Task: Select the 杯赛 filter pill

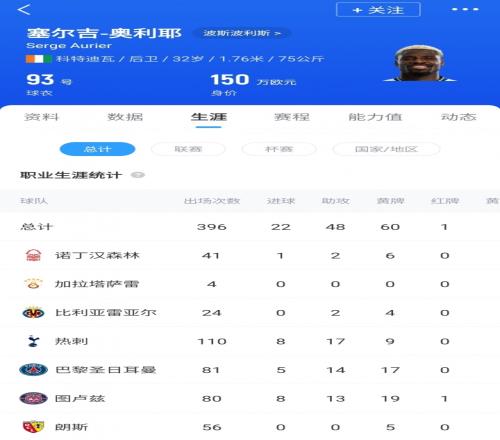Action: (279, 149)
